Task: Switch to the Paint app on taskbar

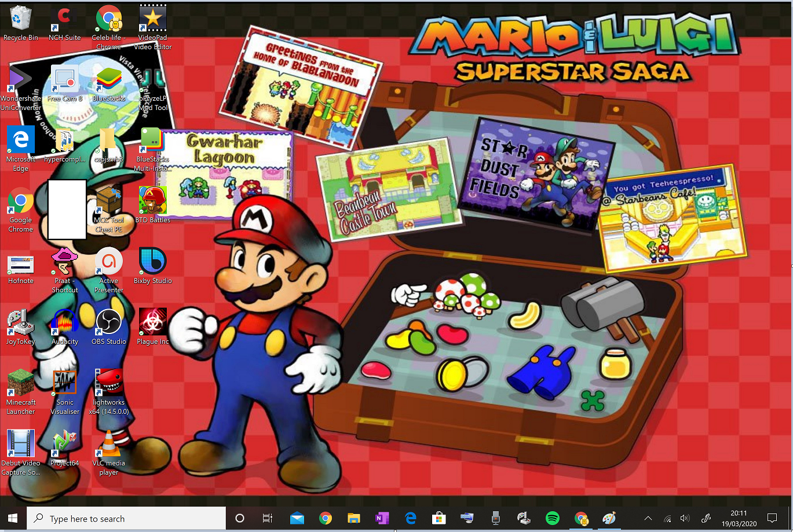Action: [609, 519]
